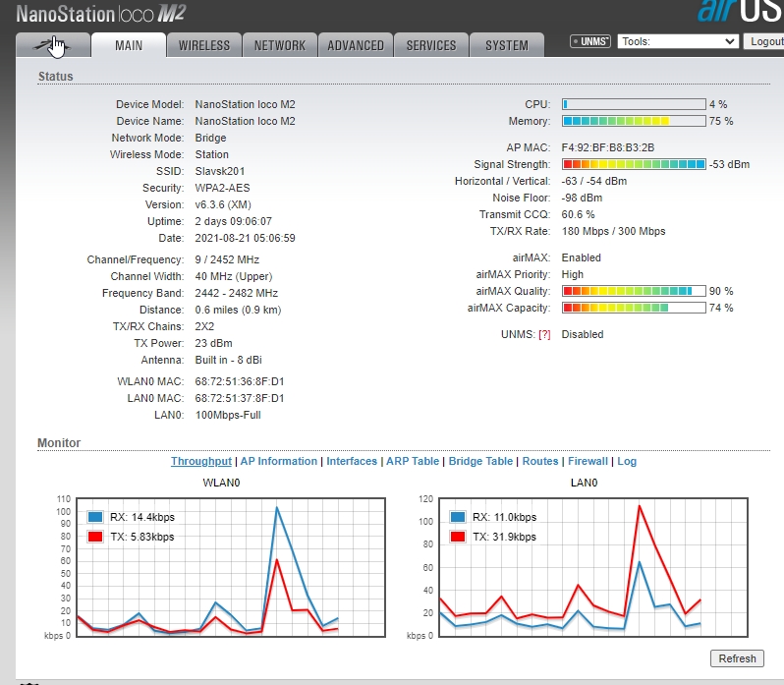784x685 pixels.
Task: Click the airMAX Priority value High
Action: pyautogui.click(x=573, y=274)
